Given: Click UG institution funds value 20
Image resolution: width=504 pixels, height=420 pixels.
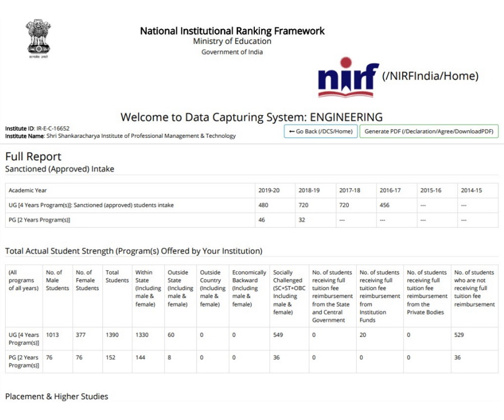Looking at the screenshot, I should (x=362, y=335).
